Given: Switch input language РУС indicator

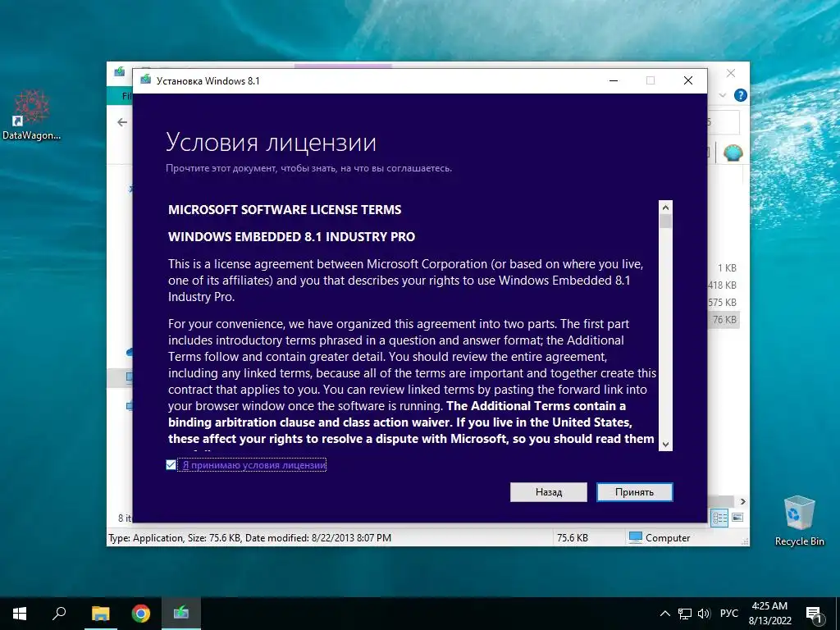Looking at the screenshot, I should tap(728, 614).
